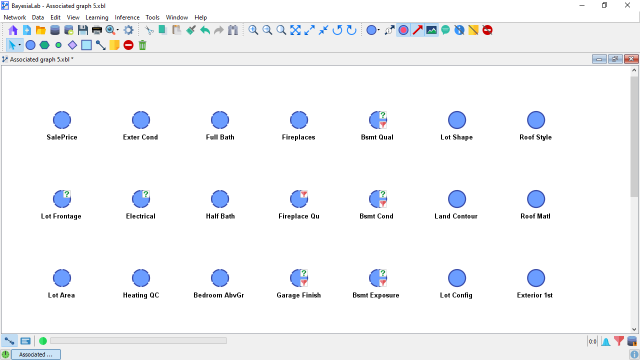Toggle crossed-out forbidden arcs display
This screenshot has width=640, height=360.
pos(487,30)
